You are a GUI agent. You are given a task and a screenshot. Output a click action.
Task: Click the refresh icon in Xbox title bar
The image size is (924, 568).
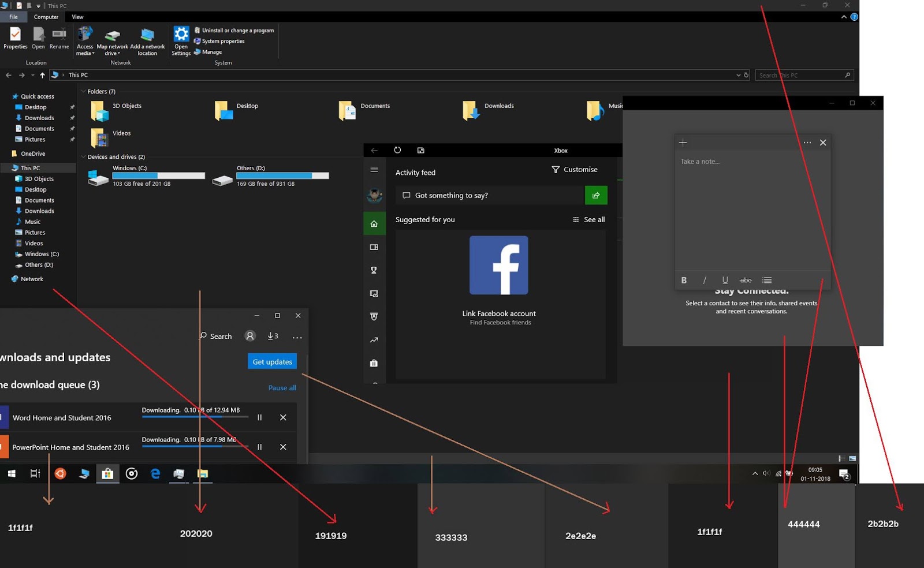click(x=397, y=150)
